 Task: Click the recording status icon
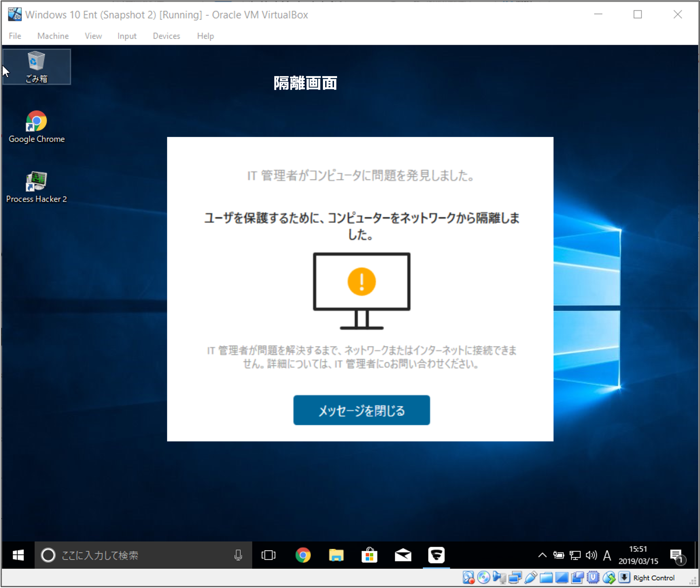click(578, 578)
